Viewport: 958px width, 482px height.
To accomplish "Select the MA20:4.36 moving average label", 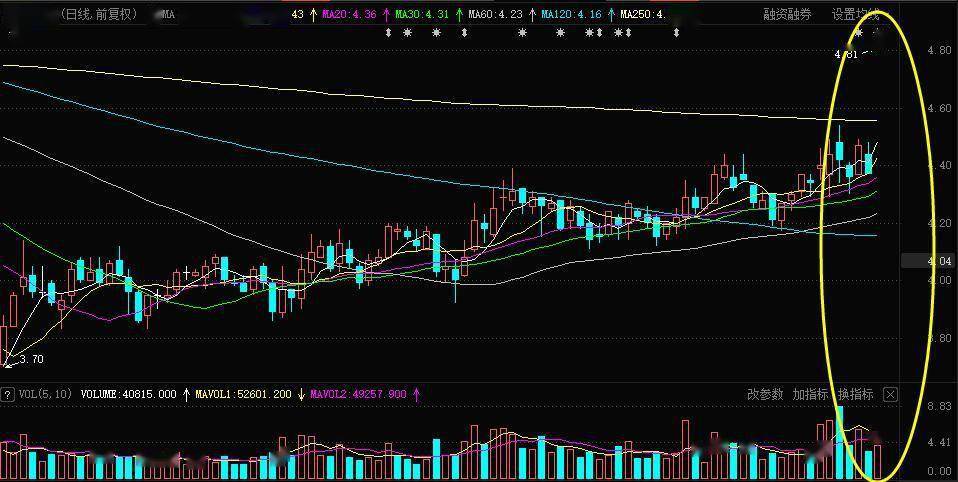I will pos(349,14).
